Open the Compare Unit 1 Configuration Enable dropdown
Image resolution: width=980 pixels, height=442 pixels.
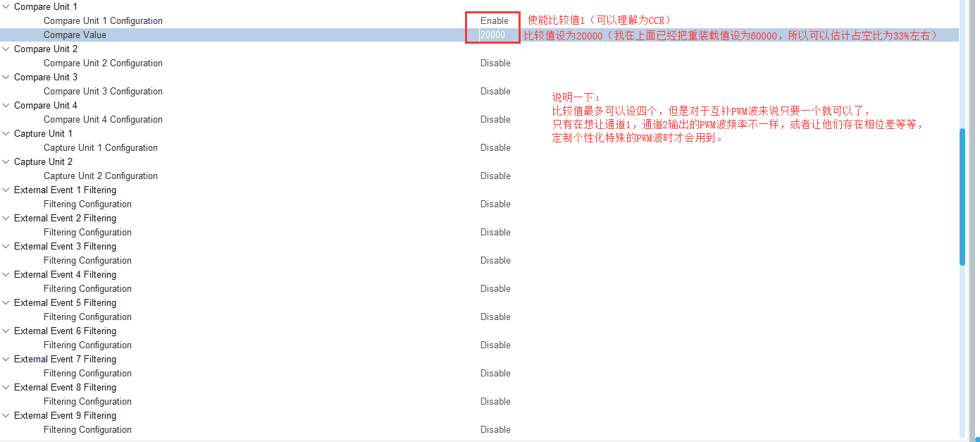(x=493, y=20)
